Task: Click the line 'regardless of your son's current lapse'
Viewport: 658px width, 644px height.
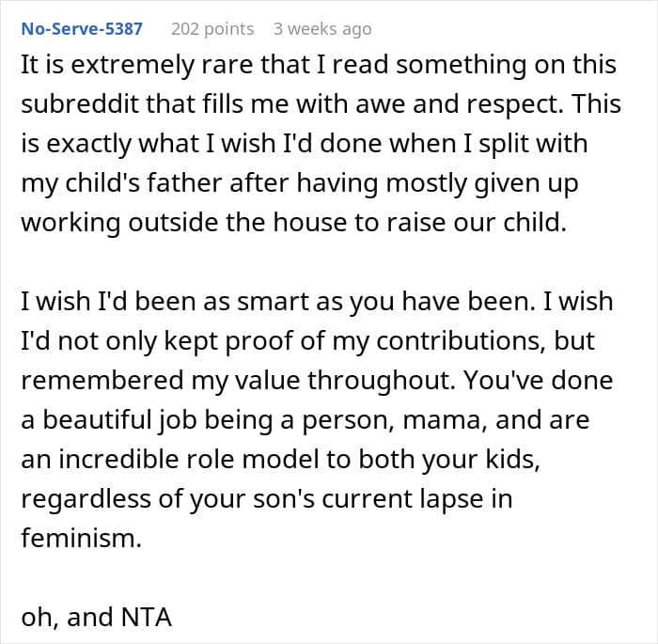Action: coord(267,498)
